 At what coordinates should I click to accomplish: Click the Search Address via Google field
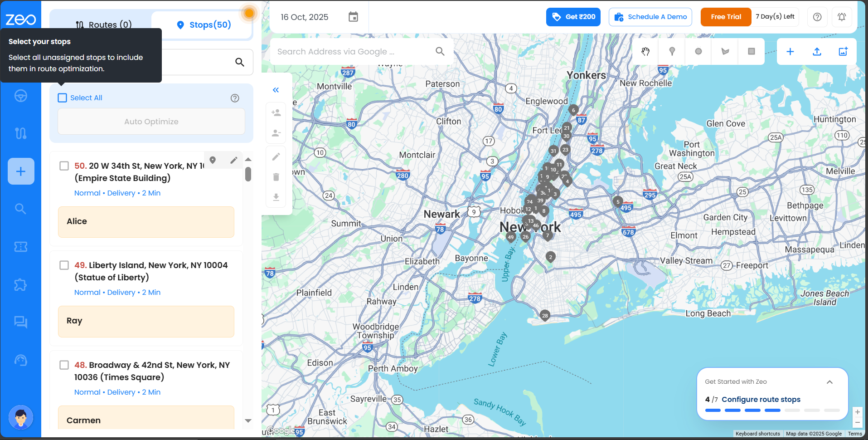[x=354, y=52]
